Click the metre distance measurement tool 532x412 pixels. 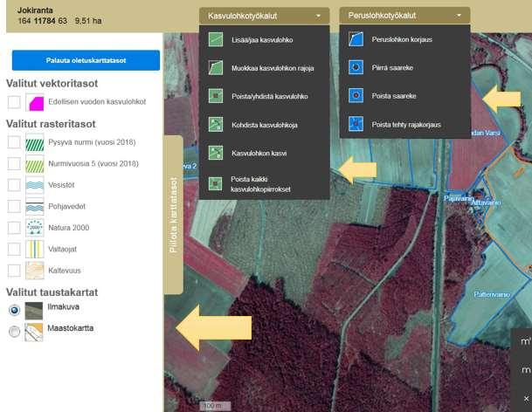[x=526, y=369]
